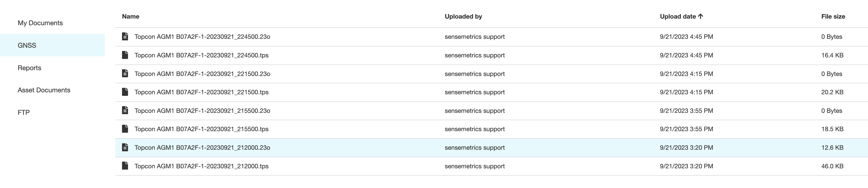The width and height of the screenshot is (868, 188).
Task: Open file Topcon AGM1 B07A2F-1-20230921_224500.23o
Action: tap(202, 37)
